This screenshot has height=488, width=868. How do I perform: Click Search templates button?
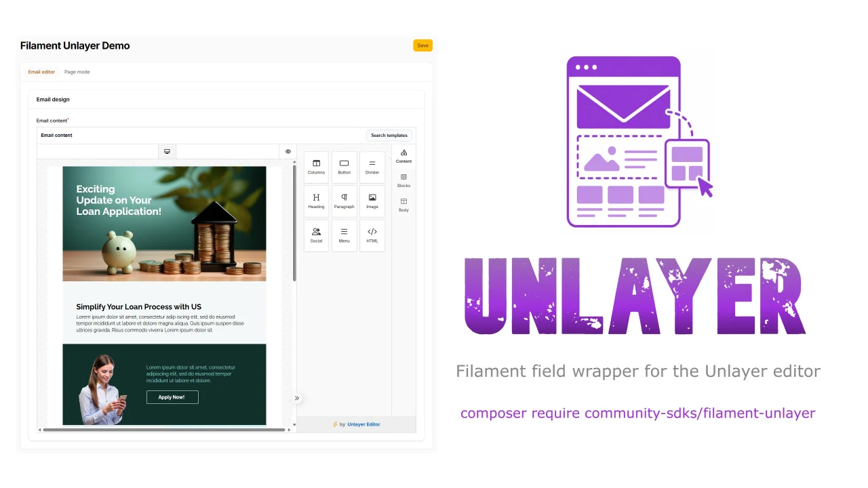tap(389, 136)
